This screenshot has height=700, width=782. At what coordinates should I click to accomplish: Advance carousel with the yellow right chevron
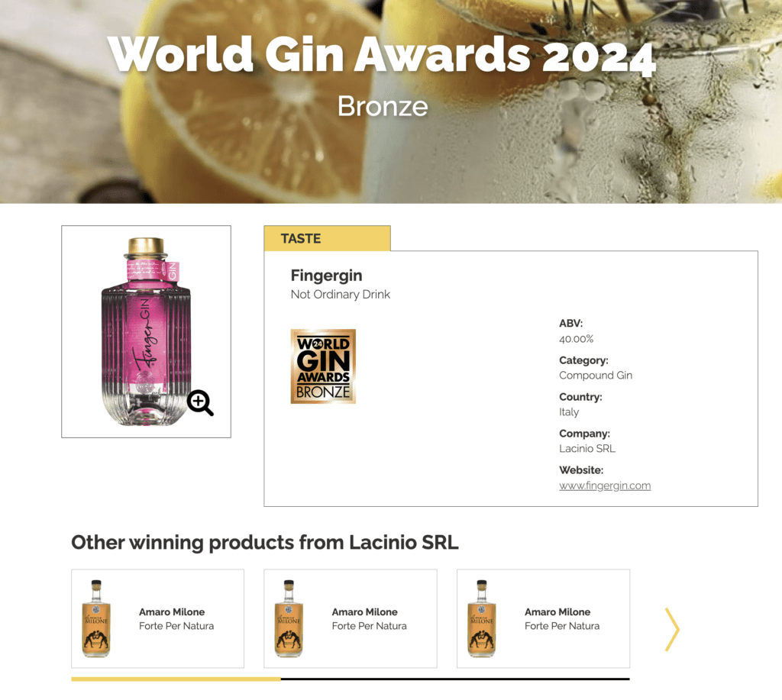[x=672, y=629]
